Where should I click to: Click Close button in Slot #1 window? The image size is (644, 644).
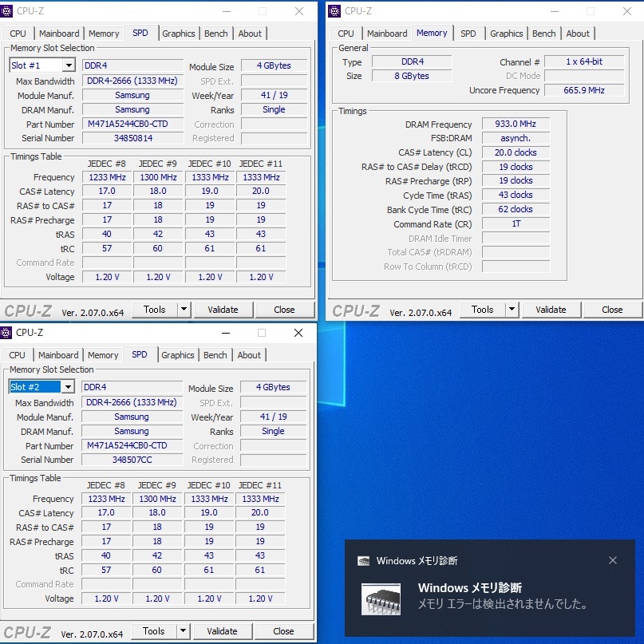284,310
